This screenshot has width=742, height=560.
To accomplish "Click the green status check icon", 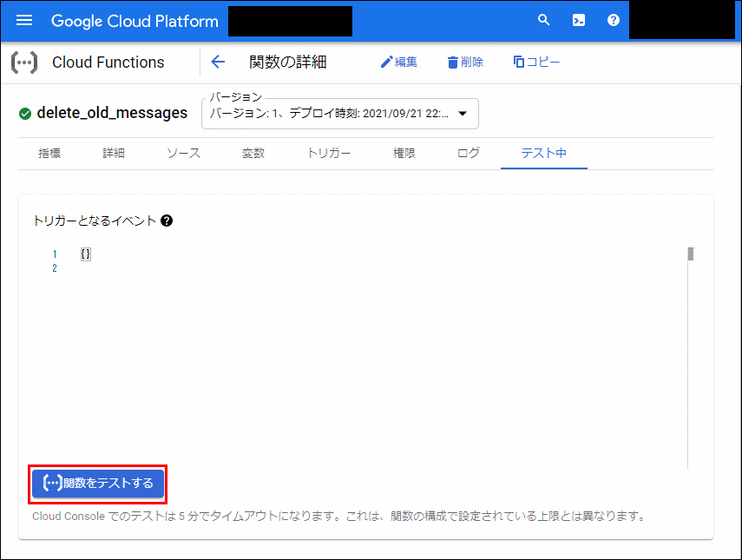I will coord(25,114).
